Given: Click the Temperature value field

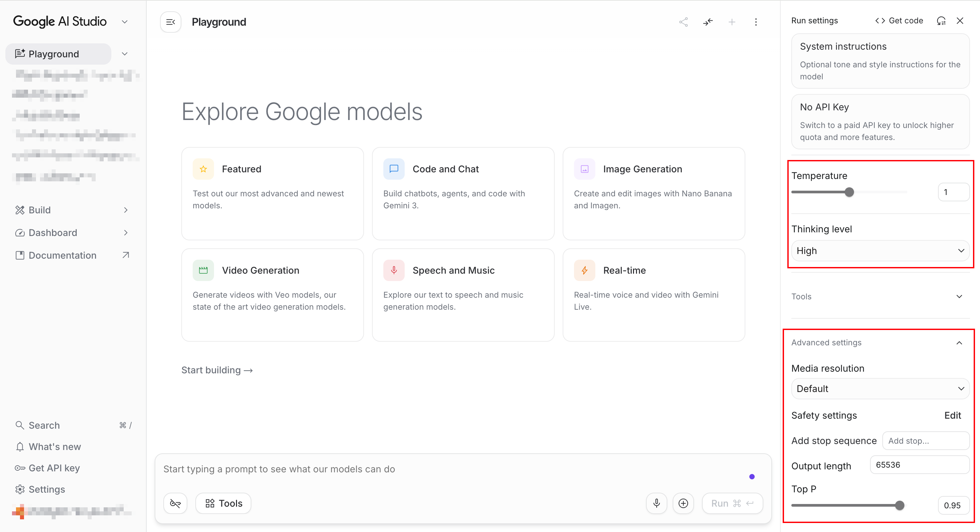Looking at the screenshot, I should coord(953,192).
